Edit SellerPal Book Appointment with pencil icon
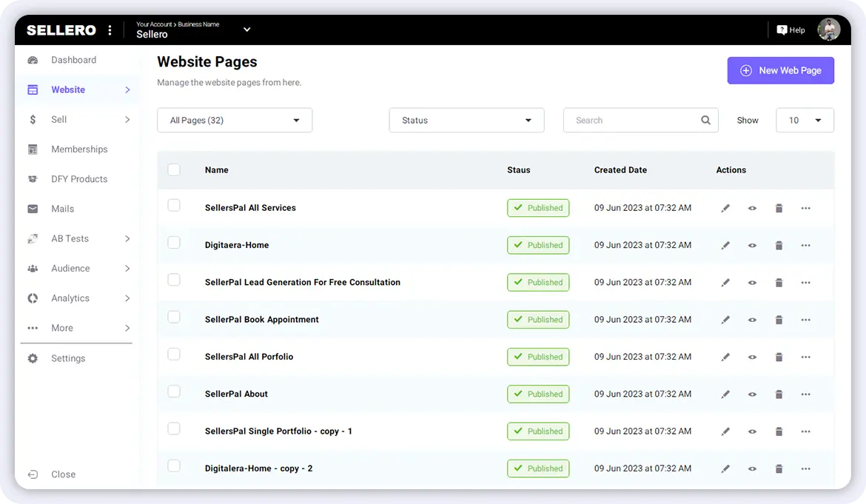The height and width of the screenshot is (504, 866). tap(725, 320)
